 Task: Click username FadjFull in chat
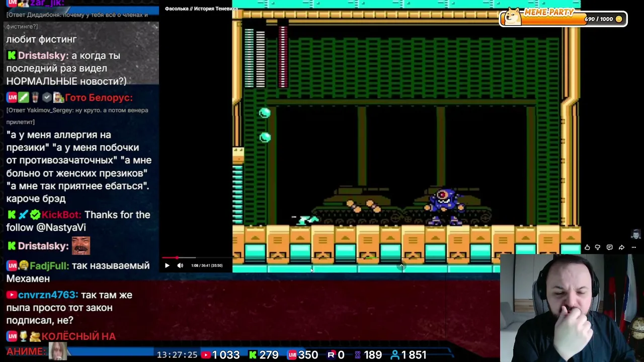[x=49, y=265]
